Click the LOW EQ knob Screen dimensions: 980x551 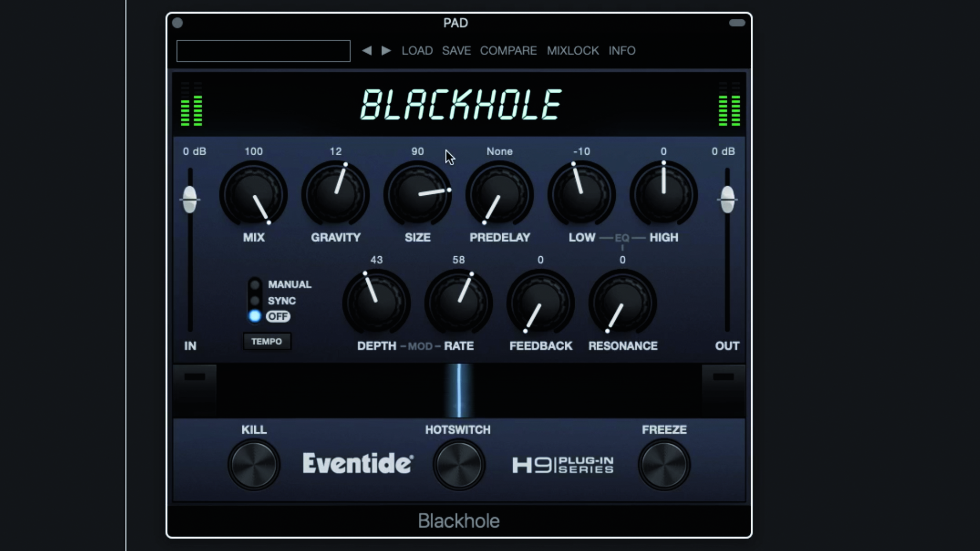(581, 195)
